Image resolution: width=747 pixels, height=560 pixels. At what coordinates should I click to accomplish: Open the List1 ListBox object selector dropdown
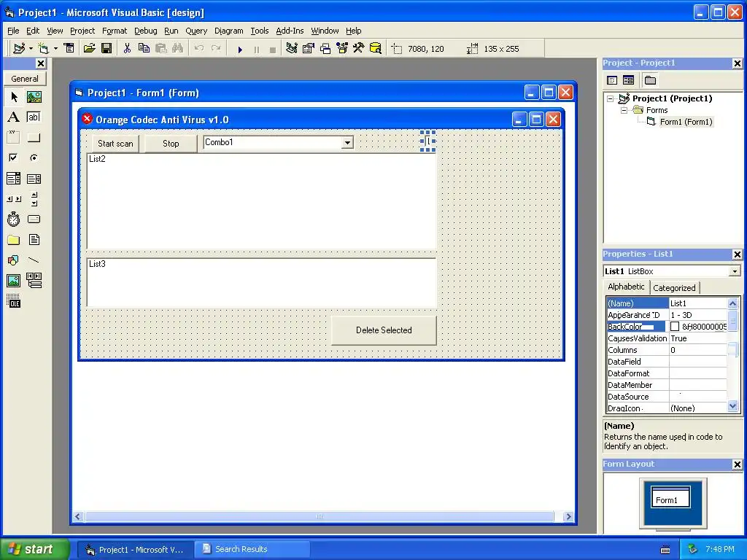click(x=735, y=271)
